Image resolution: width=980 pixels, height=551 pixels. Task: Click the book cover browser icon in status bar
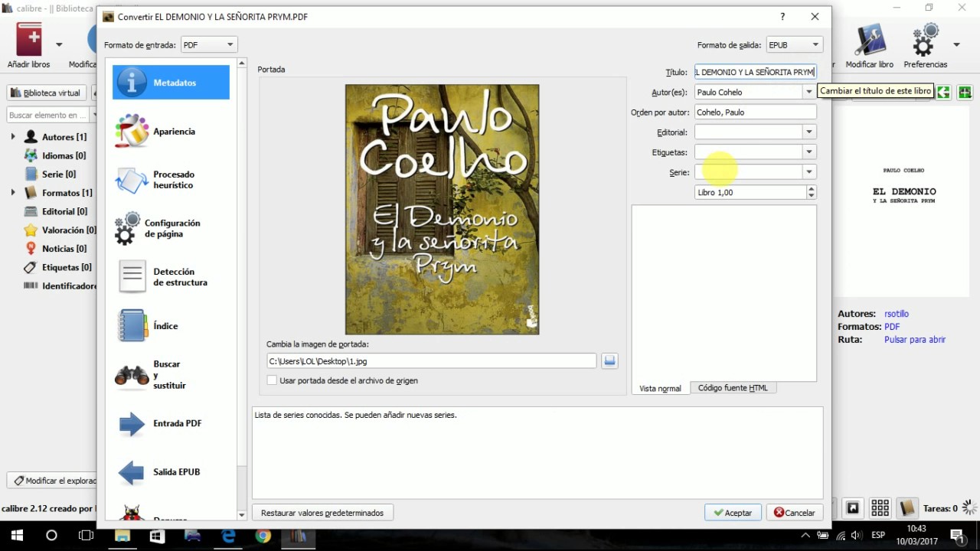(x=907, y=508)
